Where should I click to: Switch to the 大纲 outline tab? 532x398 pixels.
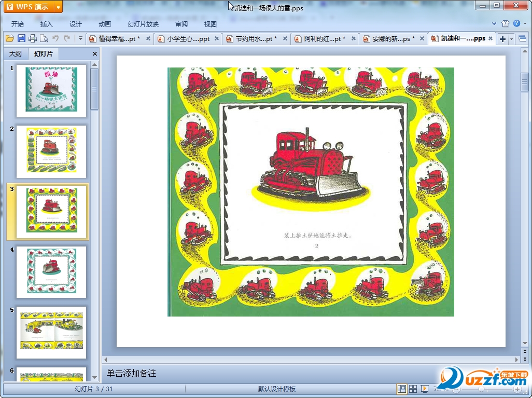pos(16,53)
